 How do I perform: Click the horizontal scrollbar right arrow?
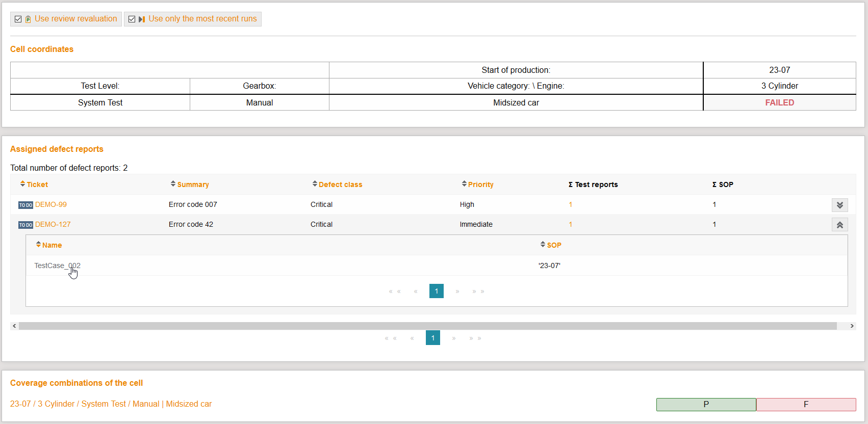click(852, 326)
